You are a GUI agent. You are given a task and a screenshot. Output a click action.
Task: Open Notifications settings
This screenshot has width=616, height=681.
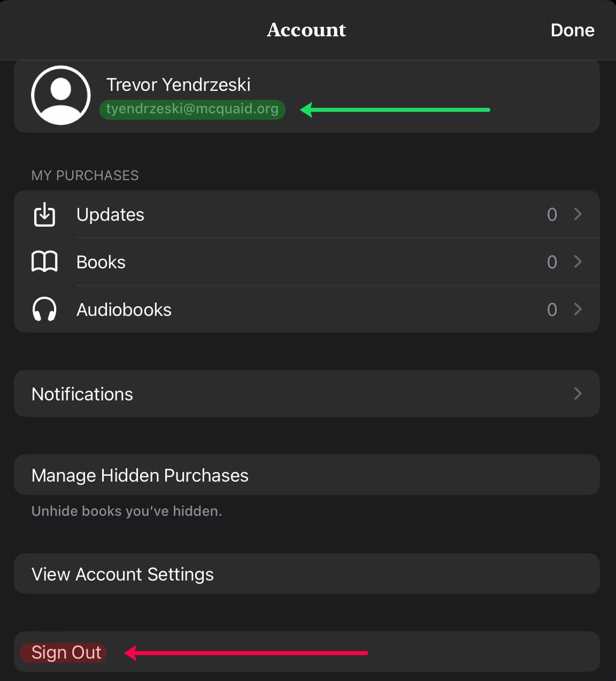tap(307, 394)
